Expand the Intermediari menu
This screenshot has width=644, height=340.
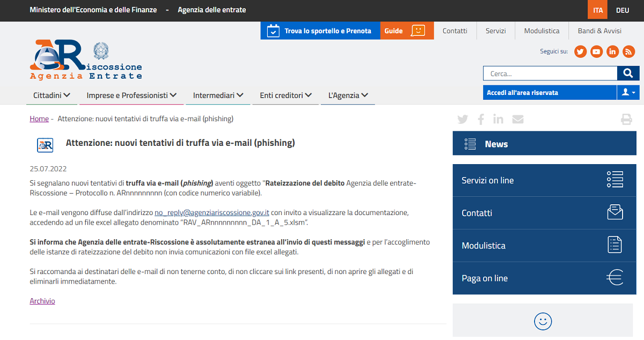tap(218, 95)
